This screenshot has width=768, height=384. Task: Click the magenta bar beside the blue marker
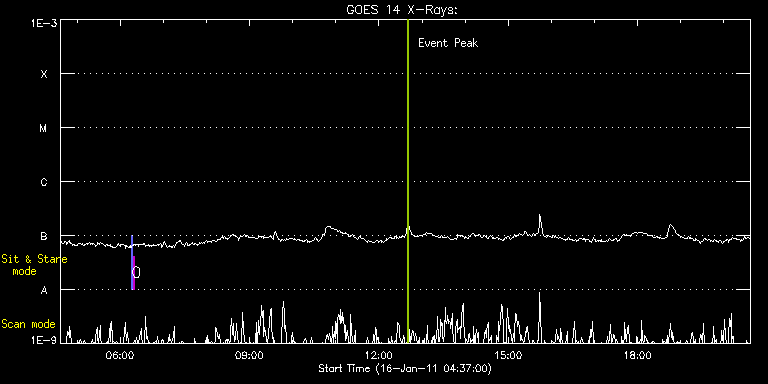(x=134, y=273)
